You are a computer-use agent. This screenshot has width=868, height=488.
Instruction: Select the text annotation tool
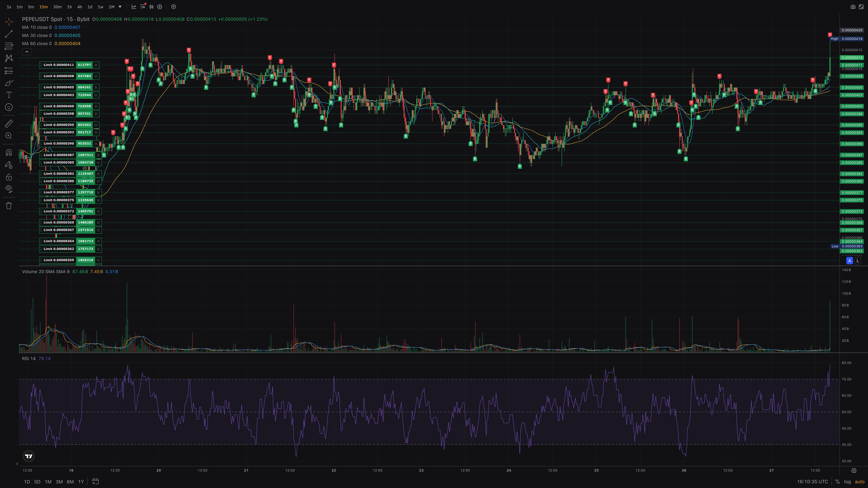tap(9, 95)
